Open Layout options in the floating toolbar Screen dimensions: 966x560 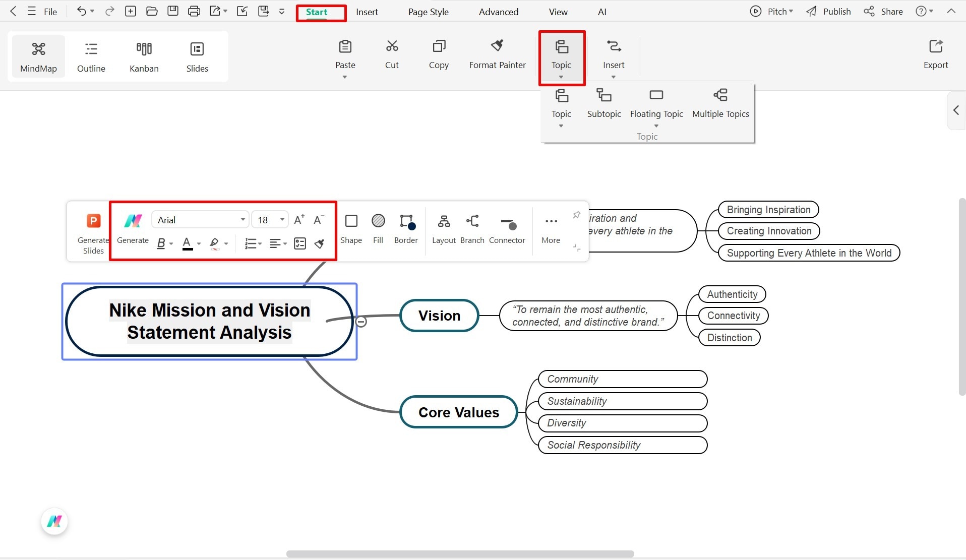point(444,229)
